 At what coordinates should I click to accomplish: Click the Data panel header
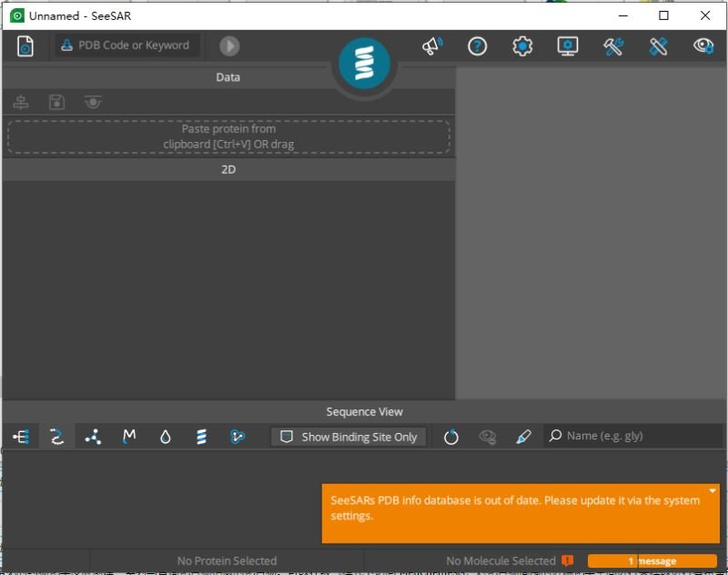click(x=228, y=77)
